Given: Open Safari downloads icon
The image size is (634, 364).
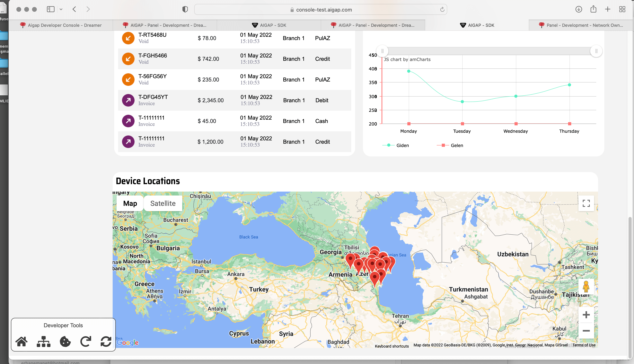Looking at the screenshot, I should click(578, 9).
